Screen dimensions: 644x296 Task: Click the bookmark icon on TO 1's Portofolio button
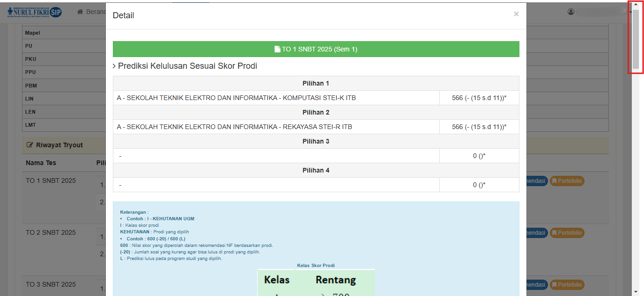click(x=554, y=181)
